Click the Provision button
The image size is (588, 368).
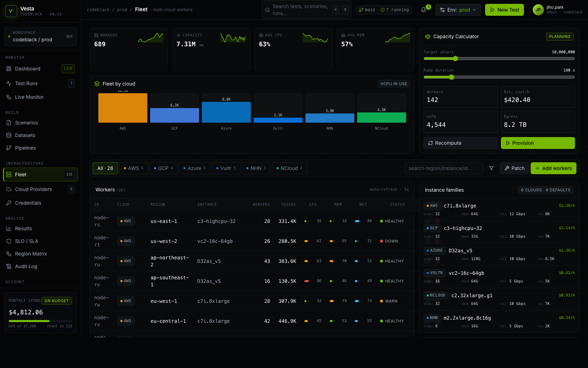[x=538, y=143]
